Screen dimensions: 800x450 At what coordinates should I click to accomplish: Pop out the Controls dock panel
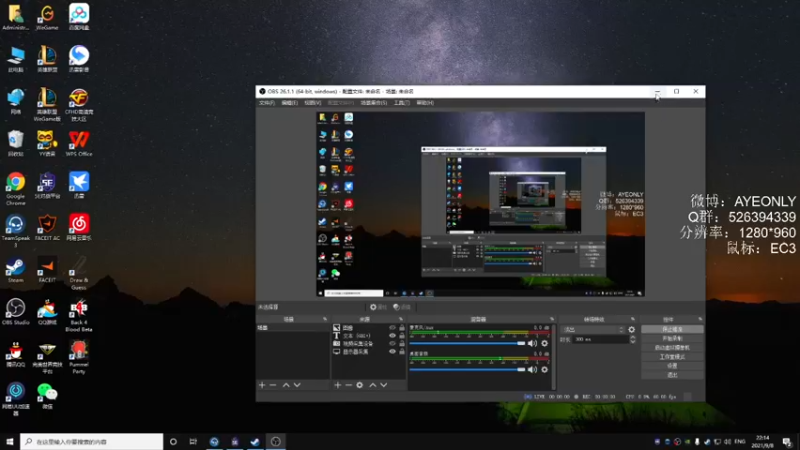coord(700,319)
